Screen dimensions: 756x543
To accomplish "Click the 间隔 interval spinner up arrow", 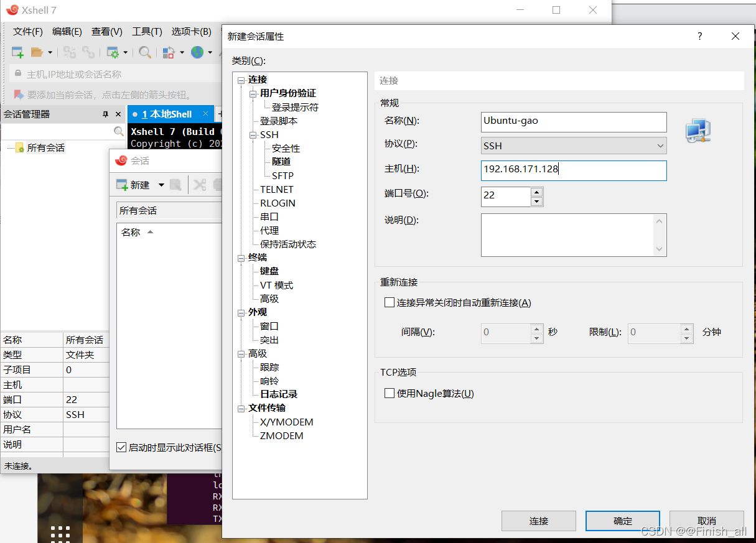I will [x=537, y=328].
